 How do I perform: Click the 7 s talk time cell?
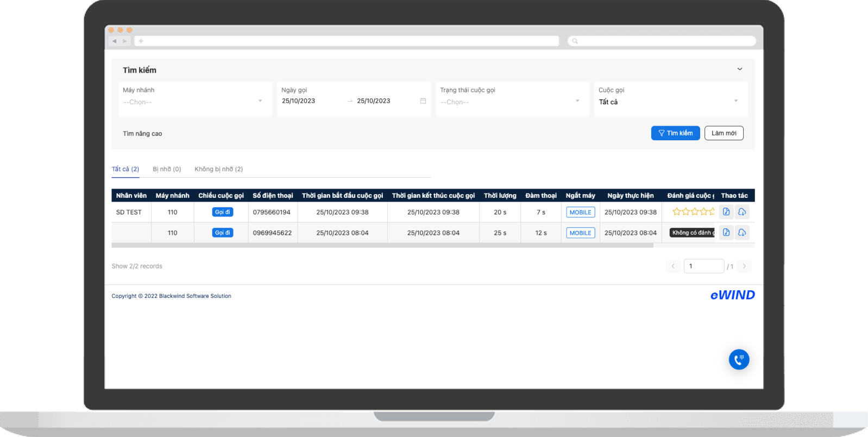tap(541, 213)
